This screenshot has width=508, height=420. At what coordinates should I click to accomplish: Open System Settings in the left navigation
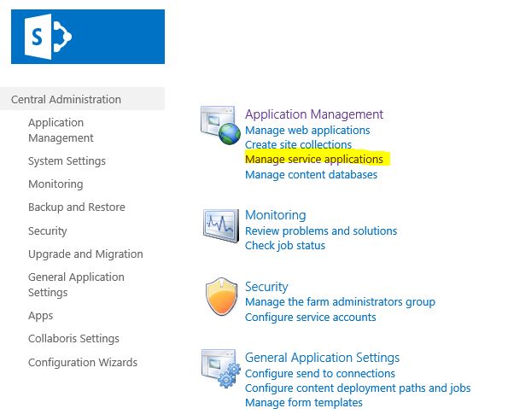pyautogui.click(x=67, y=161)
